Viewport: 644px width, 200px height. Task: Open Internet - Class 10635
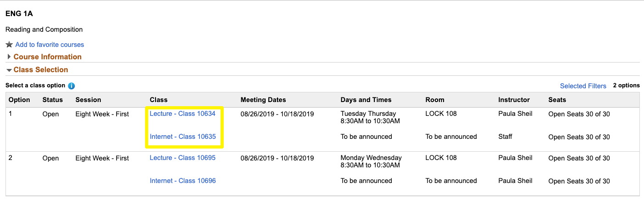coord(183,137)
